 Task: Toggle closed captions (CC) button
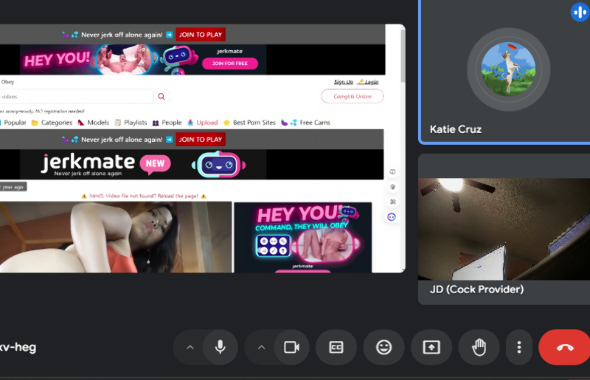(336, 347)
